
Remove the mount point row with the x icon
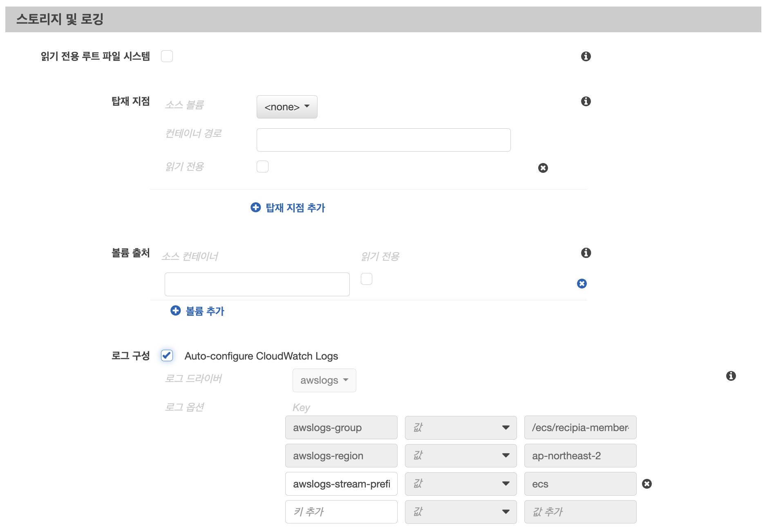(543, 168)
